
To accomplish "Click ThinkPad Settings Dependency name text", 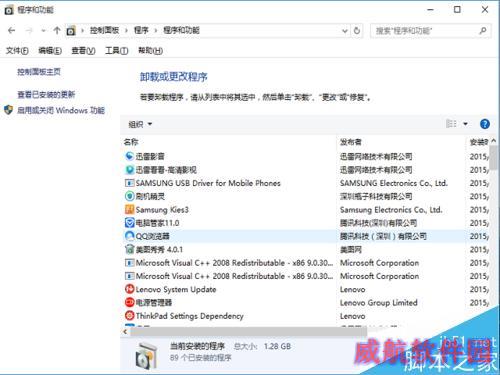I will point(189,316).
